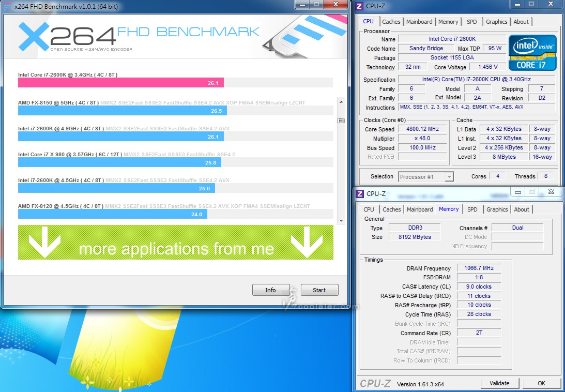The height and width of the screenshot is (392, 565).
Task: Click the '100.0 MHz' bus speed value
Action: [x=422, y=148]
